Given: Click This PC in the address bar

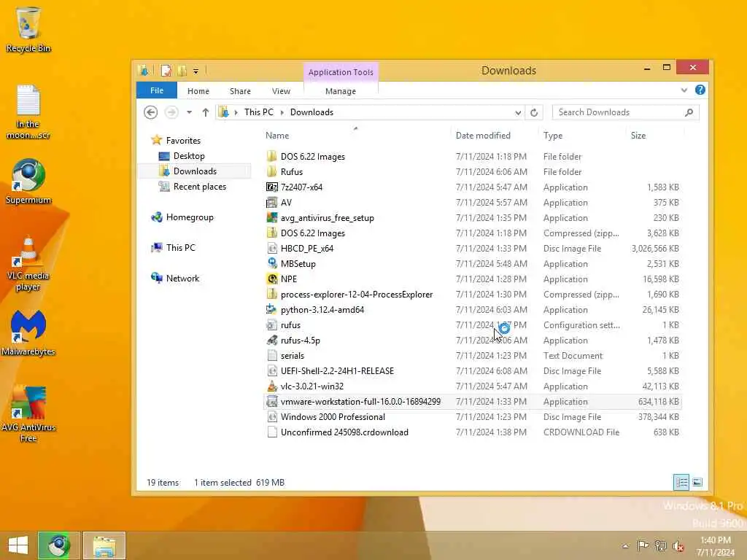Looking at the screenshot, I should 259,112.
